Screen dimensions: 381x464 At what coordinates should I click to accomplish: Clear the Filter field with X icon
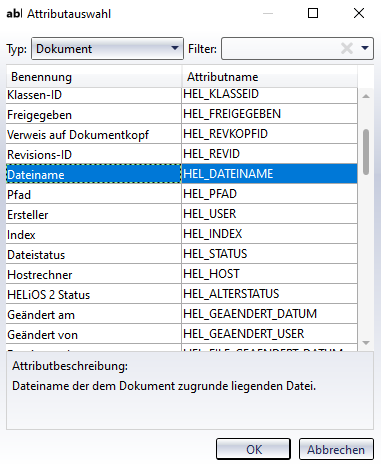(347, 49)
